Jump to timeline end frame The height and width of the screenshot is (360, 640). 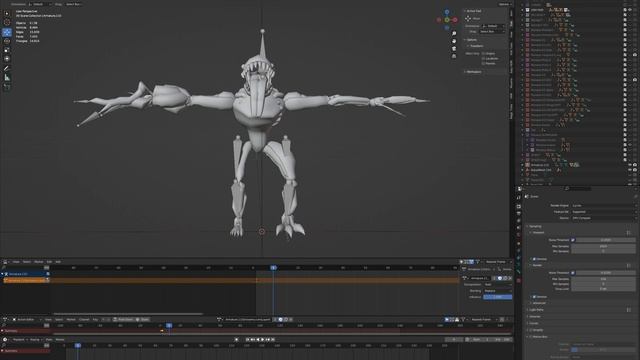[273, 340]
